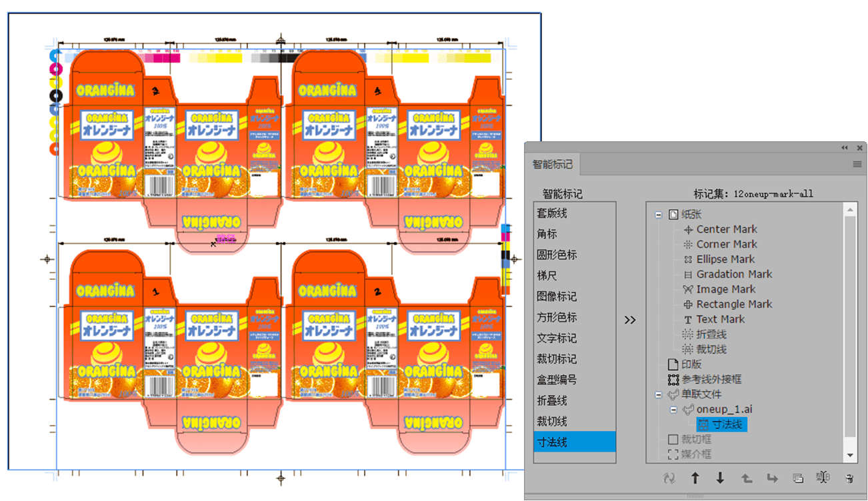Click the bent up-left arrow outdent icon

click(x=747, y=478)
